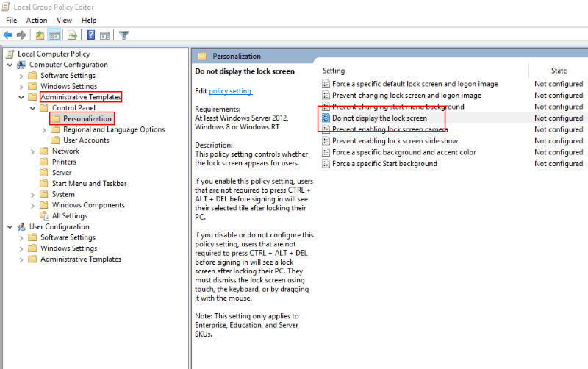Select 'Force a specific background and accent color'
588x369 pixels.
tap(404, 152)
